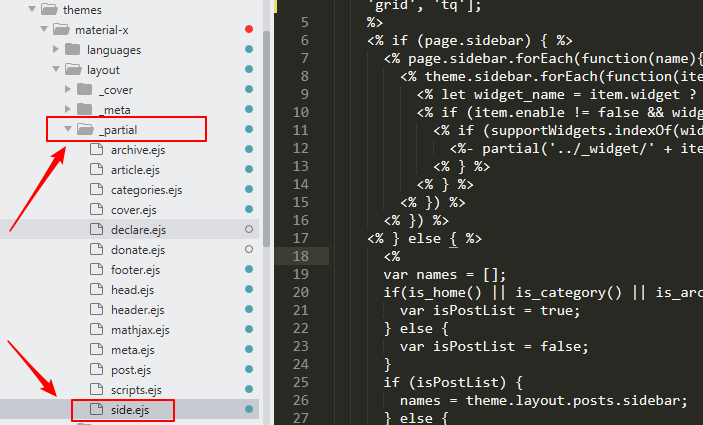The width and height of the screenshot is (703, 425).
Task: Collapse the material-x folder arrow
Action: point(44,29)
